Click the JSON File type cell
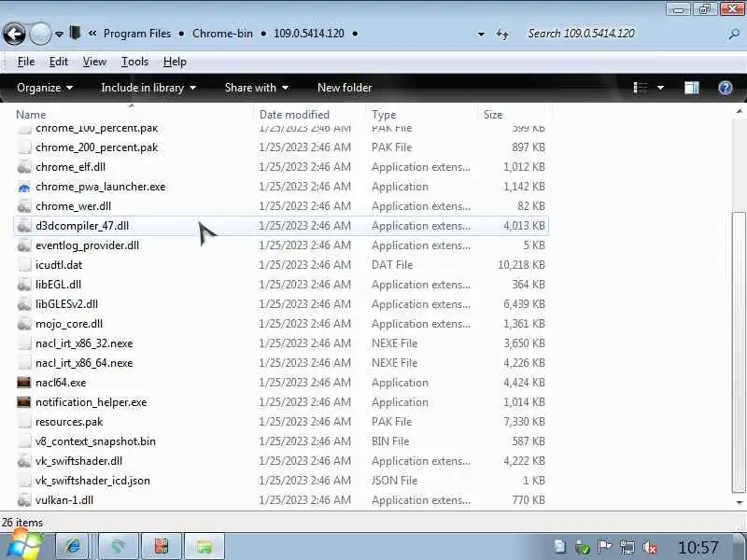747x560 pixels. click(394, 481)
